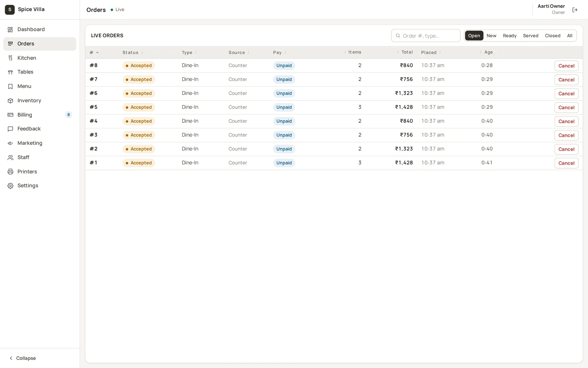The image size is (588, 368).
Task: Cancel order #4
Action: click(x=566, y=121)
